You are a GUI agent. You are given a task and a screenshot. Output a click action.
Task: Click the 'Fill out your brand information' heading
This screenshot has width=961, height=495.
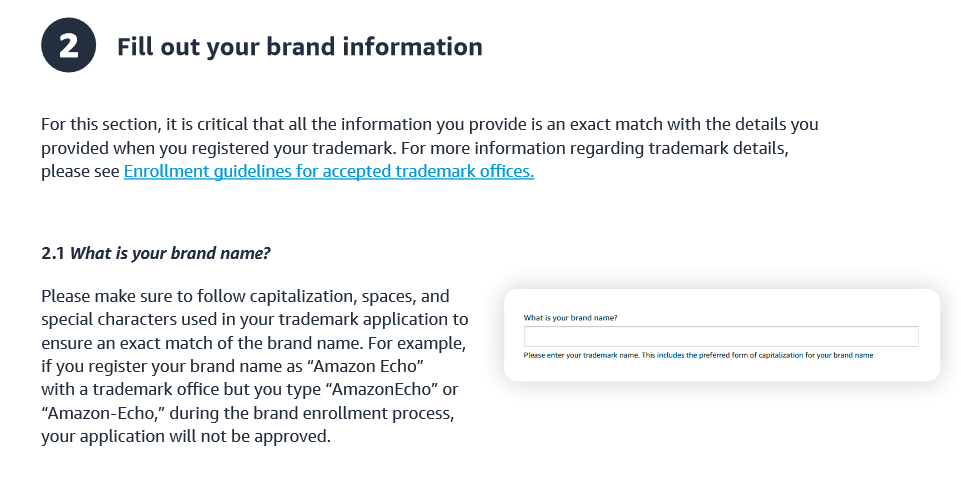[x=300, y=47]
